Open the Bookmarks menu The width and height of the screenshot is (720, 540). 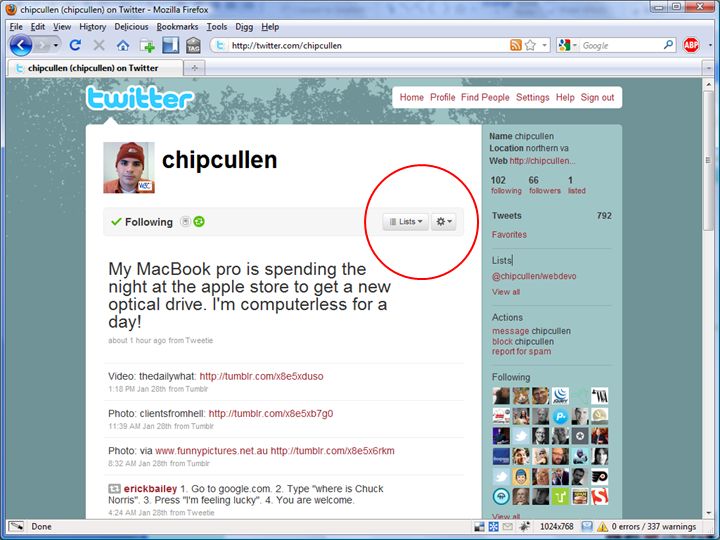pos(177,27)
